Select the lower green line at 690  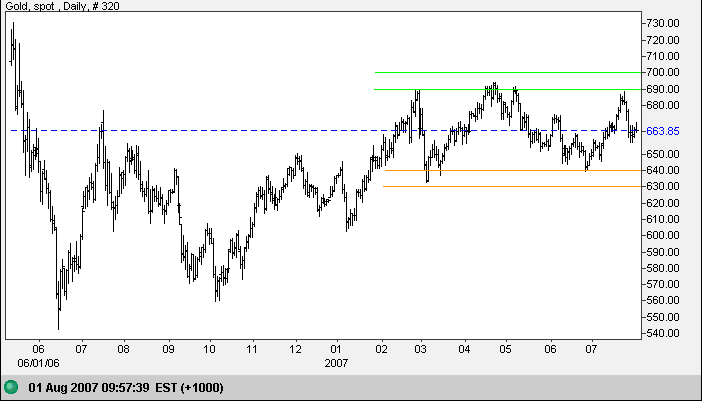point(508,89)
